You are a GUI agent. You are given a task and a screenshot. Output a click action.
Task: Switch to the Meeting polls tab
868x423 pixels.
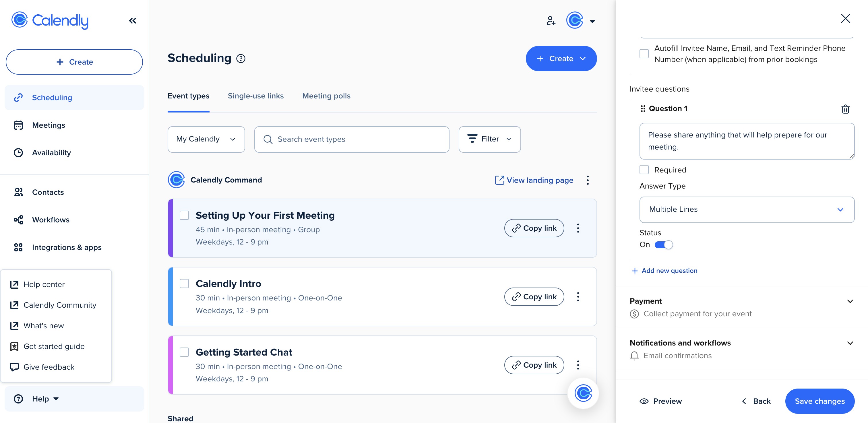pyautogui.click(x=326, y=96)
